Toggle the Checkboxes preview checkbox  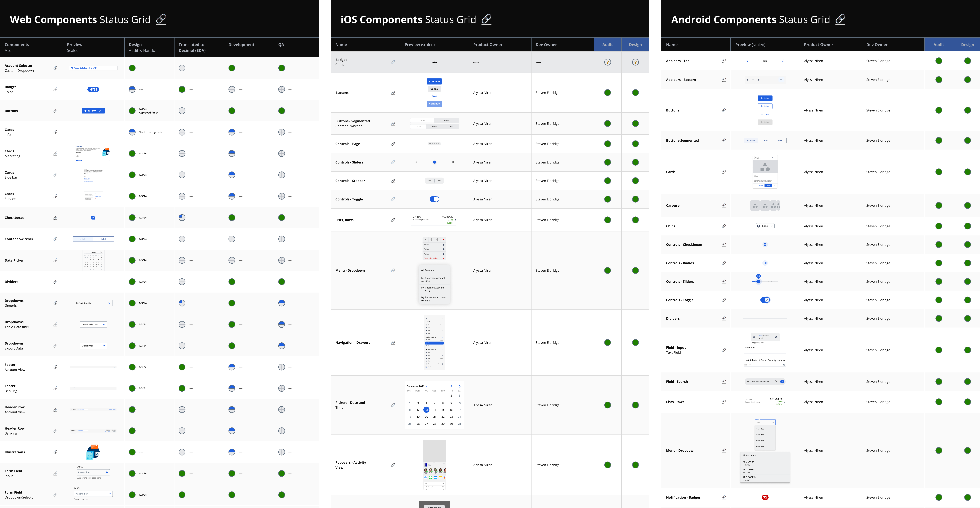(x=93, y=218)
